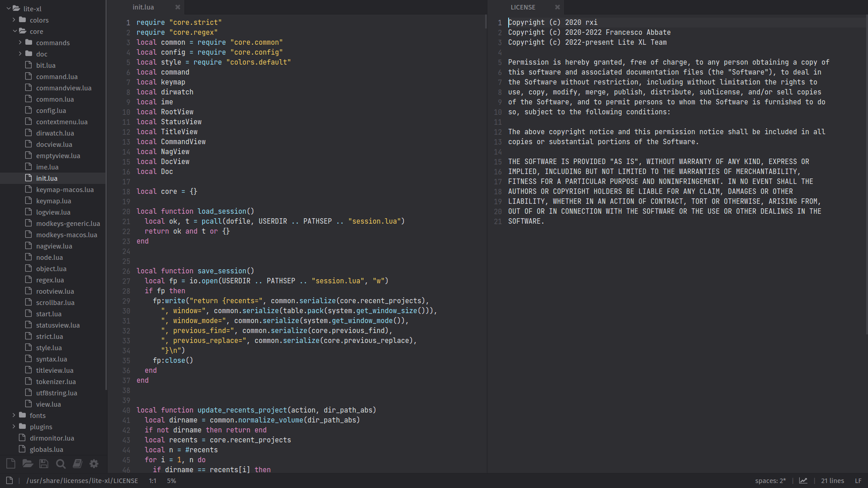The height and width of the screenshot is (488, 868).
Task: Click the open folder icon in the bottom toolbar
Action: [x=28, y=464]
